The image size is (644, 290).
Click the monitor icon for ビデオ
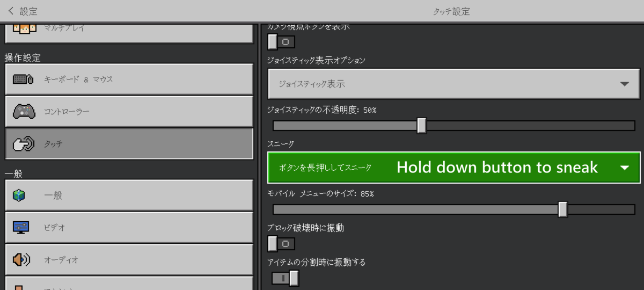pos(21,228)
